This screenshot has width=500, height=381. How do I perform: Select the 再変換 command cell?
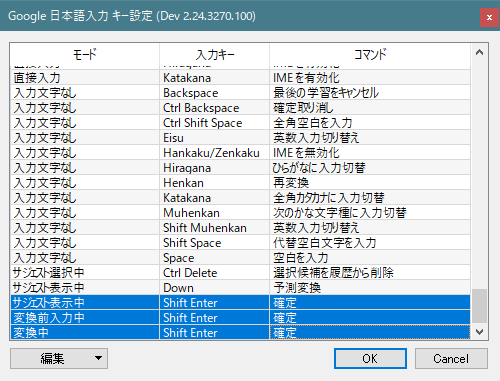370,183
